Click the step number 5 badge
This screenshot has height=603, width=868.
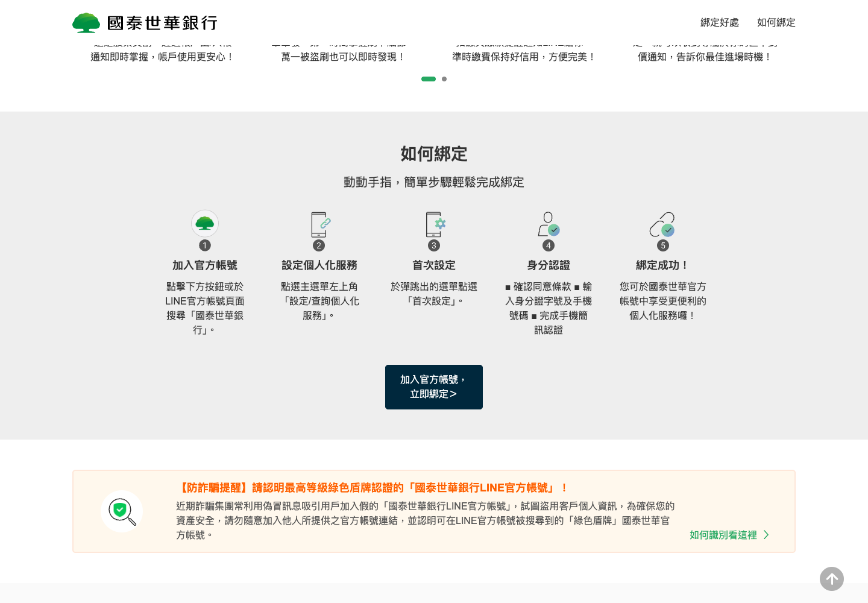663,245
